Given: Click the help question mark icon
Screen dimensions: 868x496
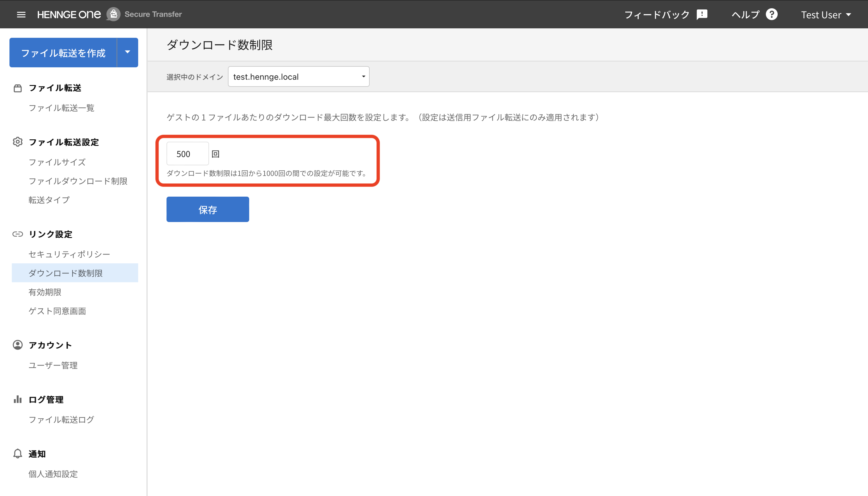Looking at the screenshot, I should tap(771, 14).
